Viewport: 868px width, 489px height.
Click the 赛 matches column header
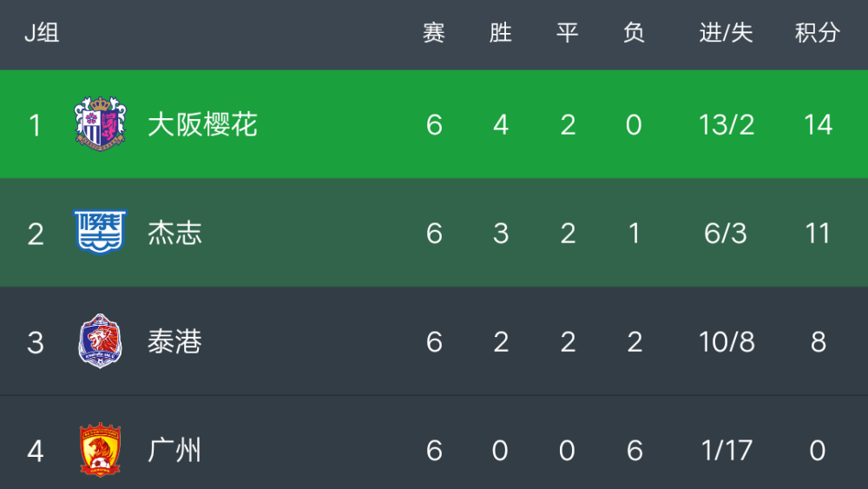[434, 33]
